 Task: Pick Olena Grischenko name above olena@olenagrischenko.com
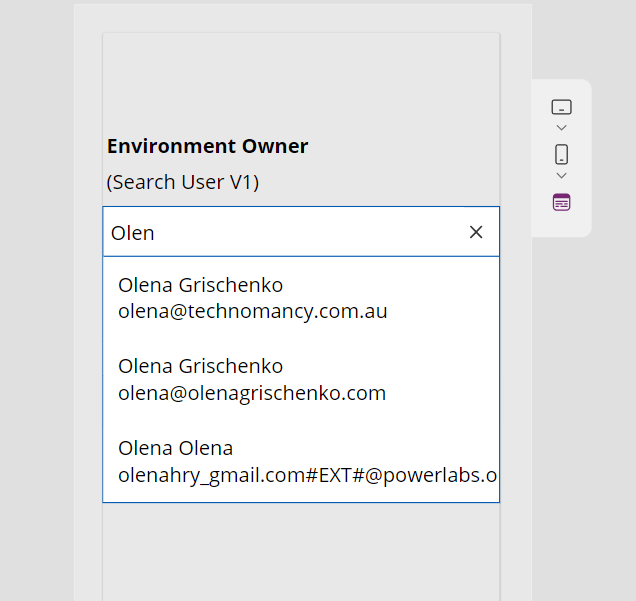200,366
